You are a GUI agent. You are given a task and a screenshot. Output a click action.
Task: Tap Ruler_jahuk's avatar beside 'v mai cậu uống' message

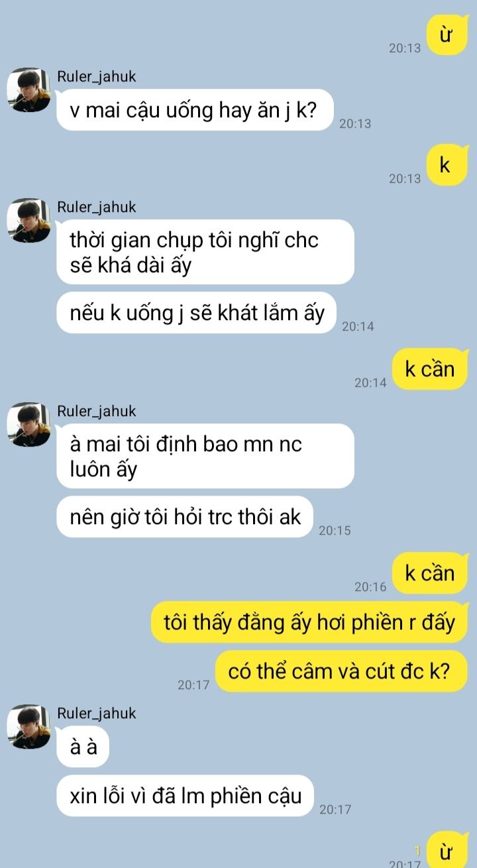(x=29, y=89)
